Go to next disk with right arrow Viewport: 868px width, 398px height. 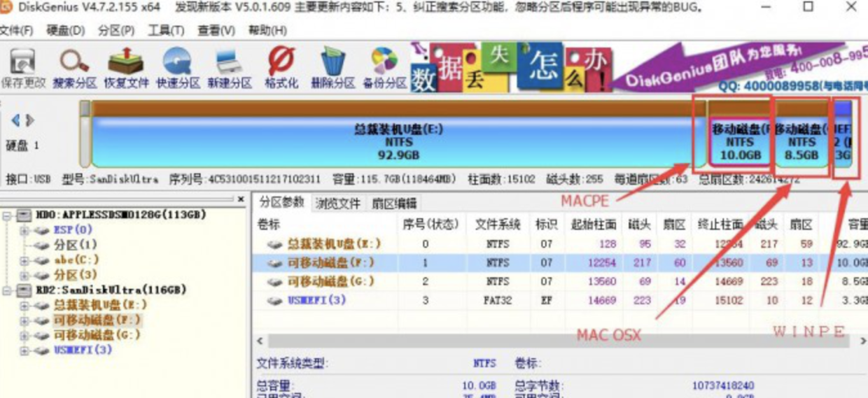pos(30,120)
